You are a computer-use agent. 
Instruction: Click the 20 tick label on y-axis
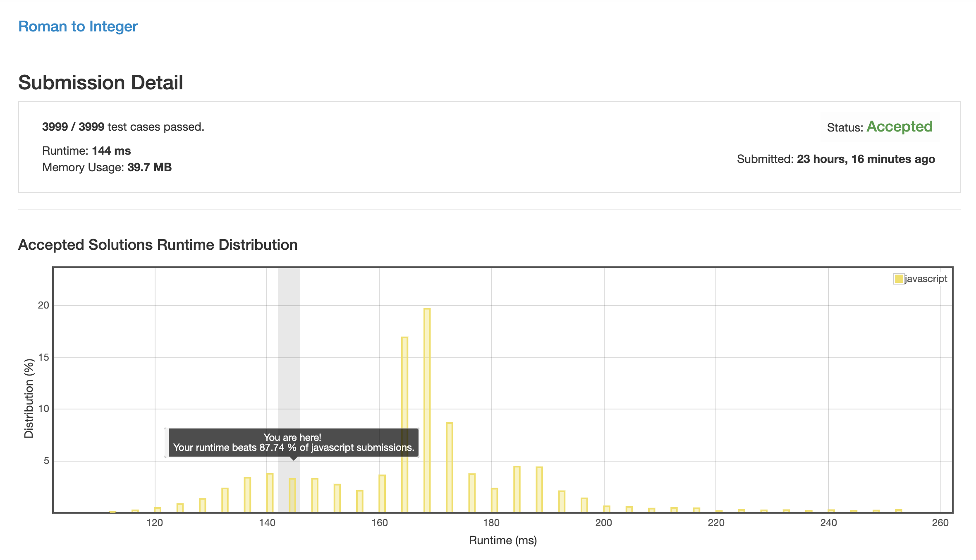(x=43, y=305)
